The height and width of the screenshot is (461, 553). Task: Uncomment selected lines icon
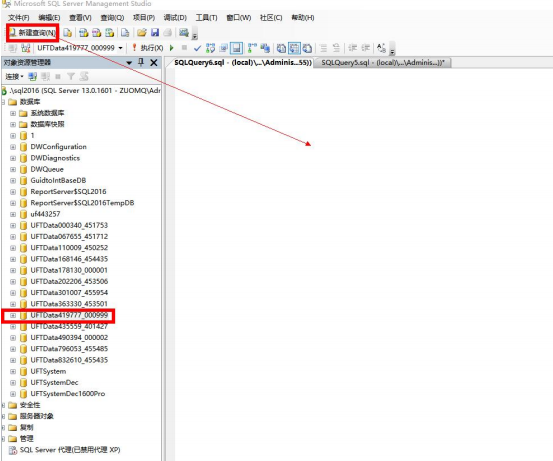click(x=336, y=48)
